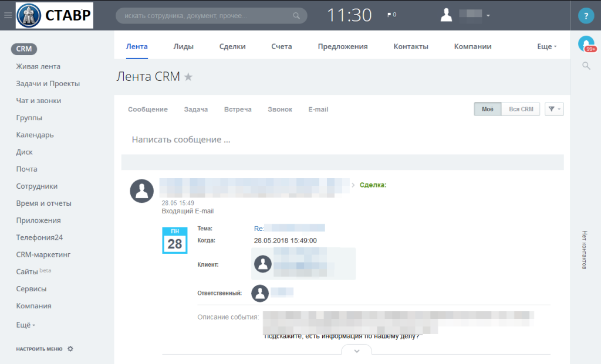Open Живая лента in sidebar
Image resolution: width=601 pixels, height=364 pixels.
(38, 66)
